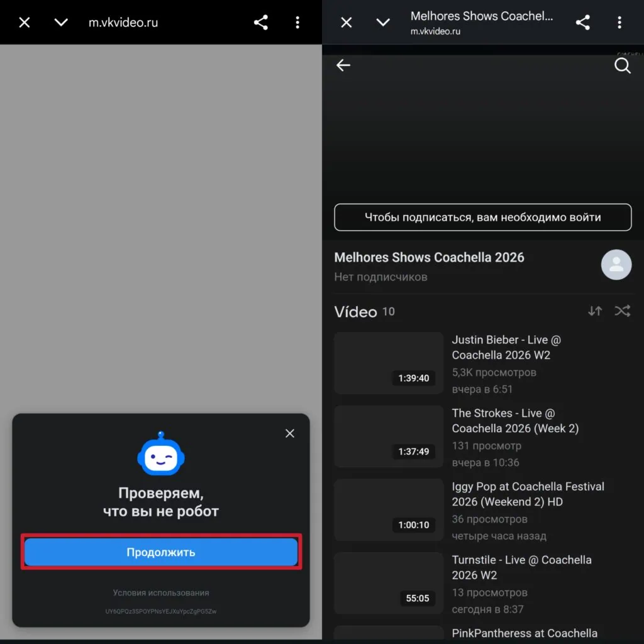The image size is (644, 644).
Task: Close the left browser tab with X
Action: pos(25,22)
